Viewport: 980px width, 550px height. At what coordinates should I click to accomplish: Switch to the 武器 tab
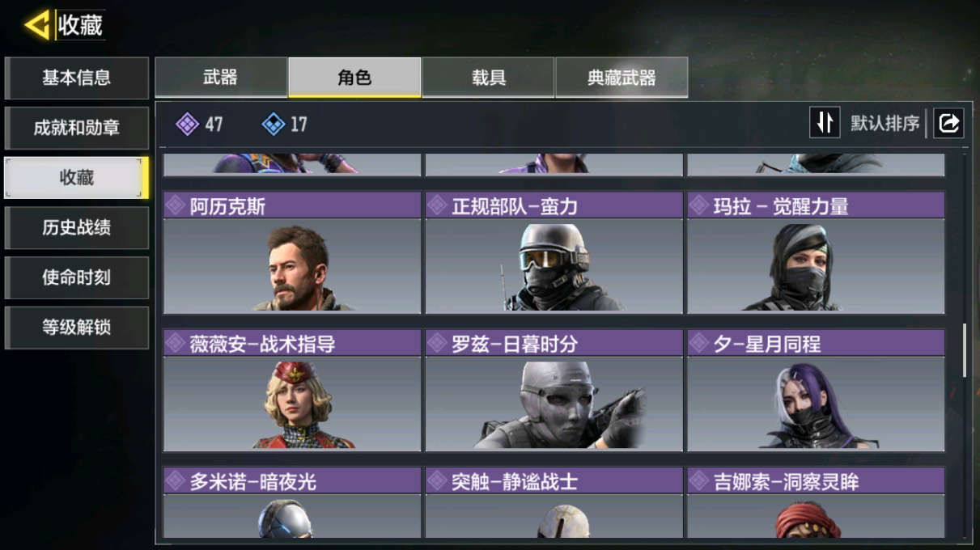[221, 78]
